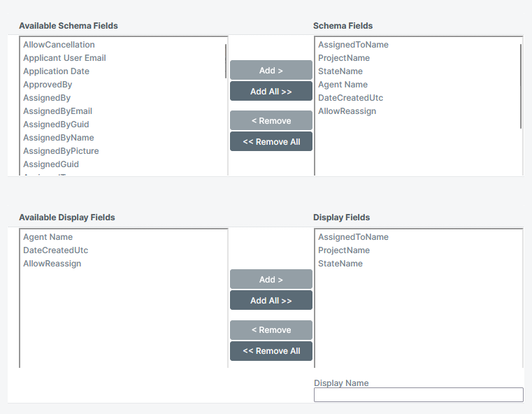Select Applicant User Email list entry

[64, 58]
